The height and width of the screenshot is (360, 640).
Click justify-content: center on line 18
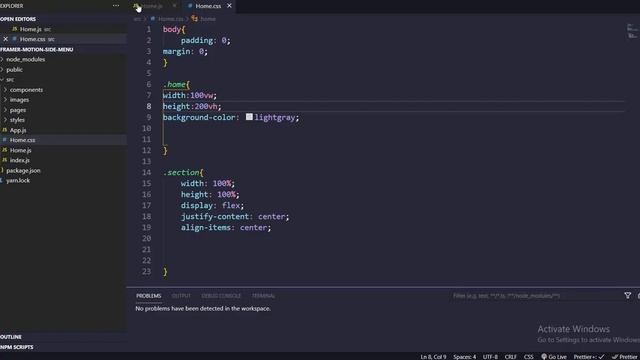235,217
